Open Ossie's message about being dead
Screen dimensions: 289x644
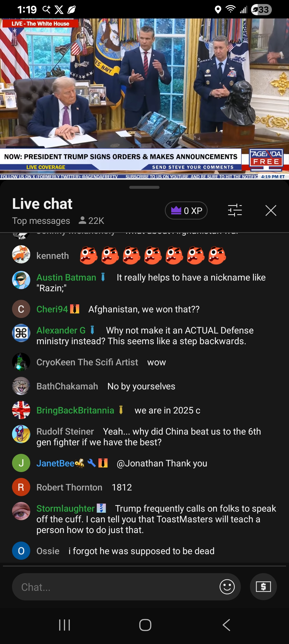coord(141,551)
